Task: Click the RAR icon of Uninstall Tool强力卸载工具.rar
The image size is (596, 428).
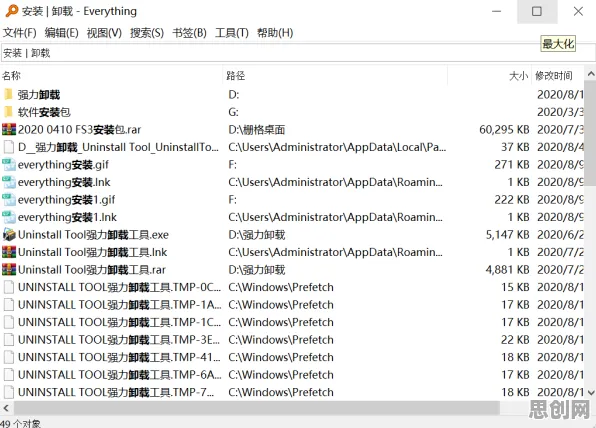Action: point(9,269)
